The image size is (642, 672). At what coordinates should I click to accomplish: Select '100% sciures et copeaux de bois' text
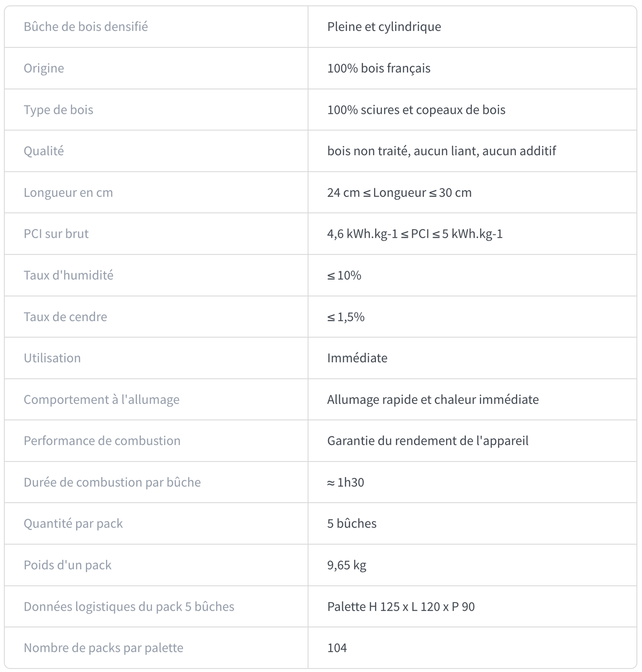click(416, 109)
